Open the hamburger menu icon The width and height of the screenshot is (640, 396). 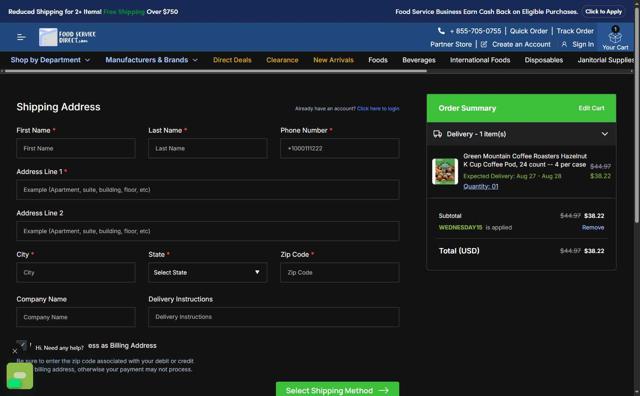pos(21,37)
